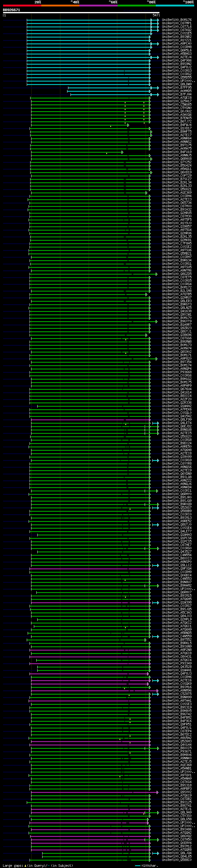Select the UniRef100_A7QEI8 entry
The height and width of the screenshot is (868, 197).
pyautogui.click(x=176, y=98)
